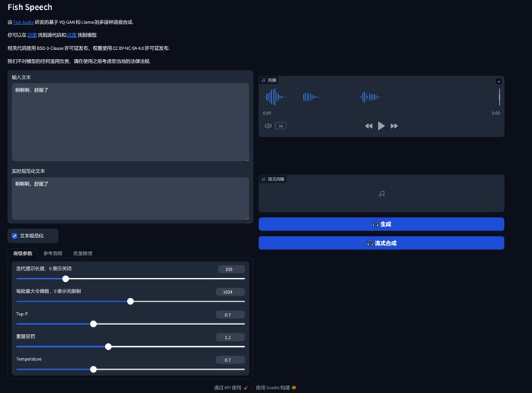The height and width of the screenshot is (393, 532).
Task: Click the 输入文本 textarea corner grip
Action: pyautogui.click(x=247, y=159)
